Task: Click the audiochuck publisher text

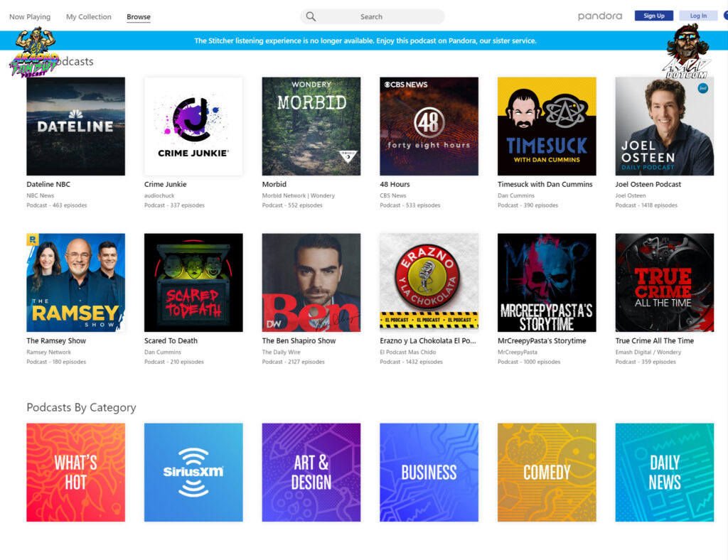Action: tap(159, 196)
